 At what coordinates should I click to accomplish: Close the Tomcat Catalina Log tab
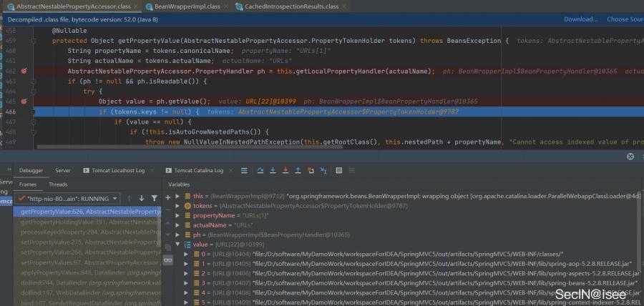(x=230, y=171)
